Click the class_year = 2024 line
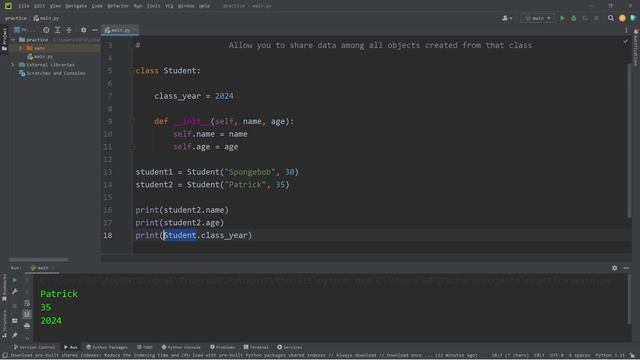The image size is (640, 360). coord(194,96)
